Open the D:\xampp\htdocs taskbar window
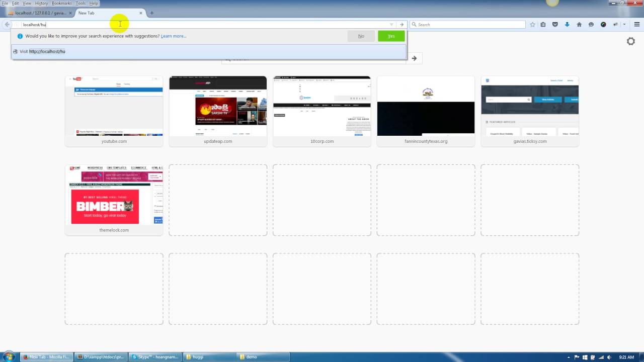644x362 pixels. (100, 357)
